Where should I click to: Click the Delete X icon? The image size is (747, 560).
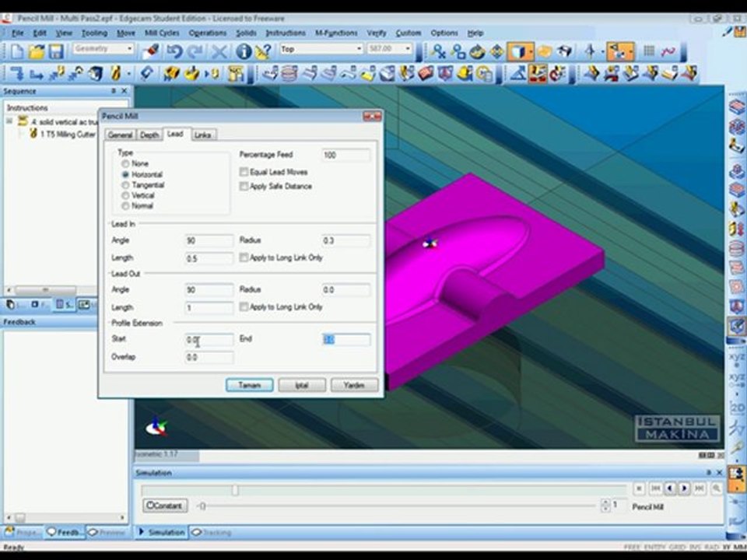(219, 51)
